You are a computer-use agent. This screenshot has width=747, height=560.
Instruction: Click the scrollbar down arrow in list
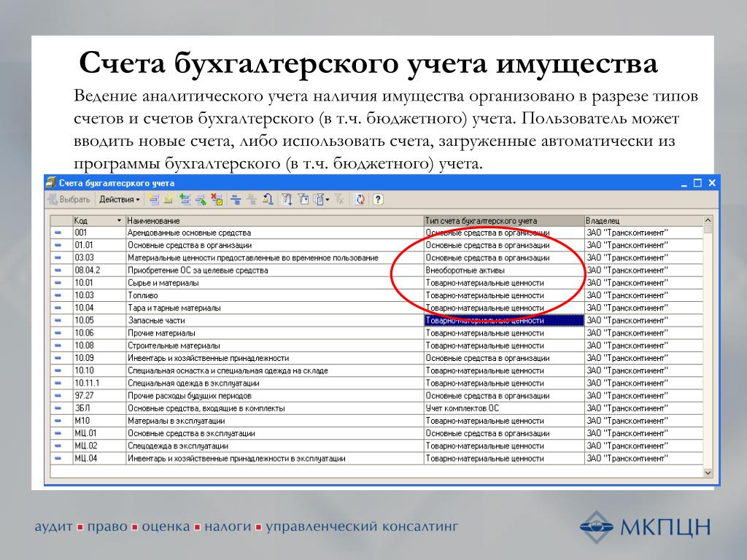pos(707,472)
